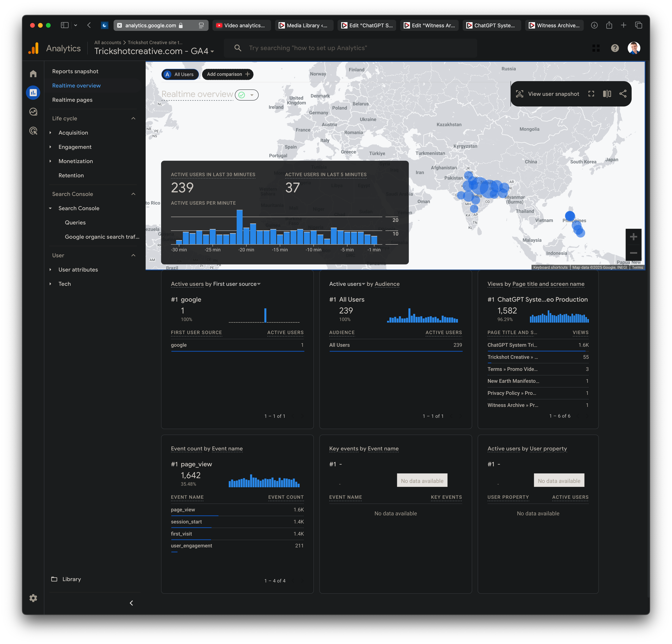Expand User attributes
The width and height of the screenshot is (672, 644).
tap(50, 270)
